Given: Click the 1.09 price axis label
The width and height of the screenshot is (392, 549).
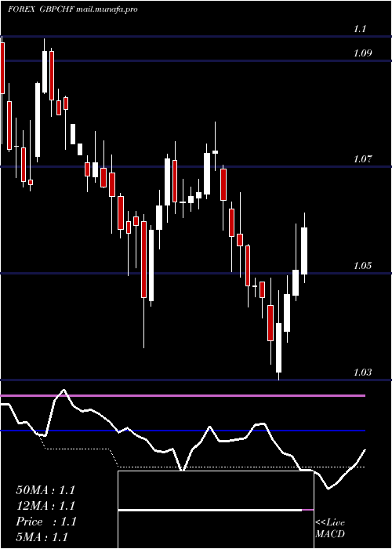Looking at the screenshot, I should [x=362, y=53].
